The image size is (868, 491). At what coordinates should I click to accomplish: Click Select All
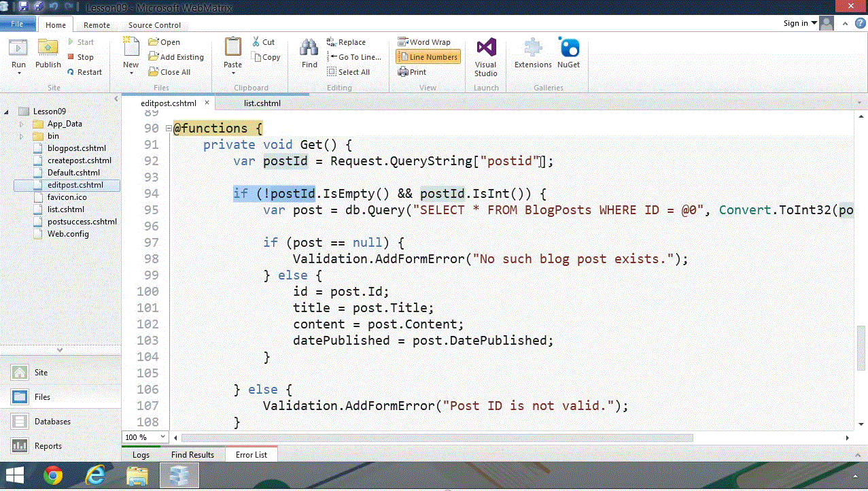(x=349, y=72)
